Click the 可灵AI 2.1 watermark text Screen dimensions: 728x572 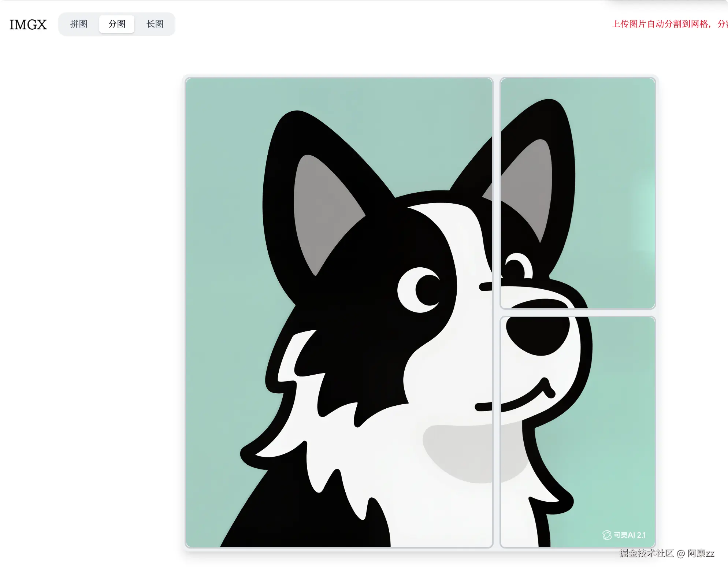tap(629, 535)
